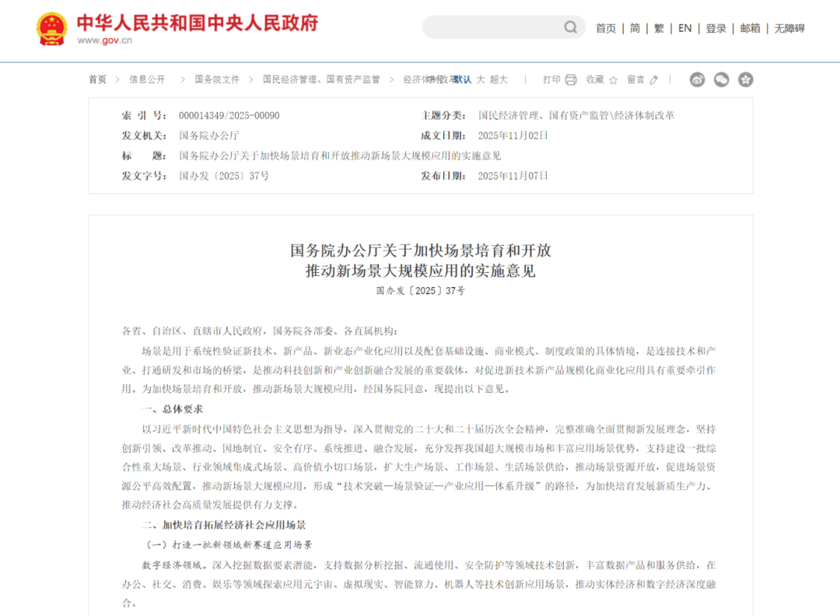Go to 信息公开 breadcrumb

point(147,79)
